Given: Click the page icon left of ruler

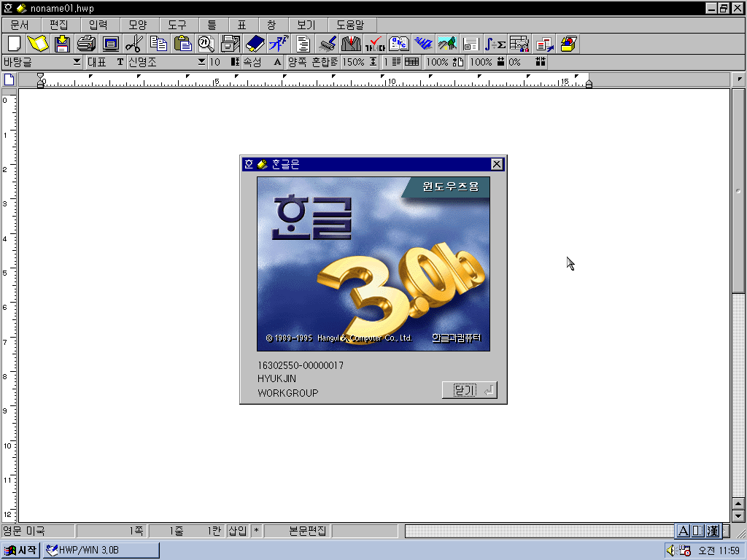Looking at the screenshot, I should click(x=9, y=79).
